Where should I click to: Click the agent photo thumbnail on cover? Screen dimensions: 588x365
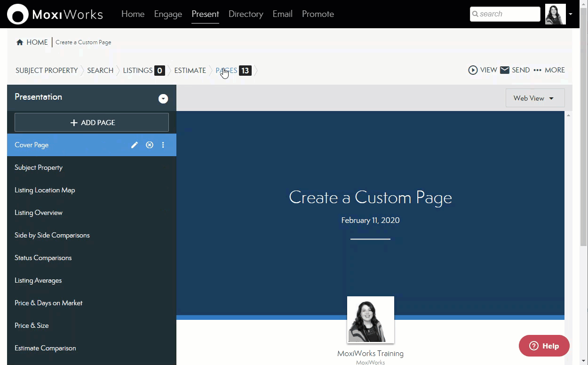click(x=371, y=320)
